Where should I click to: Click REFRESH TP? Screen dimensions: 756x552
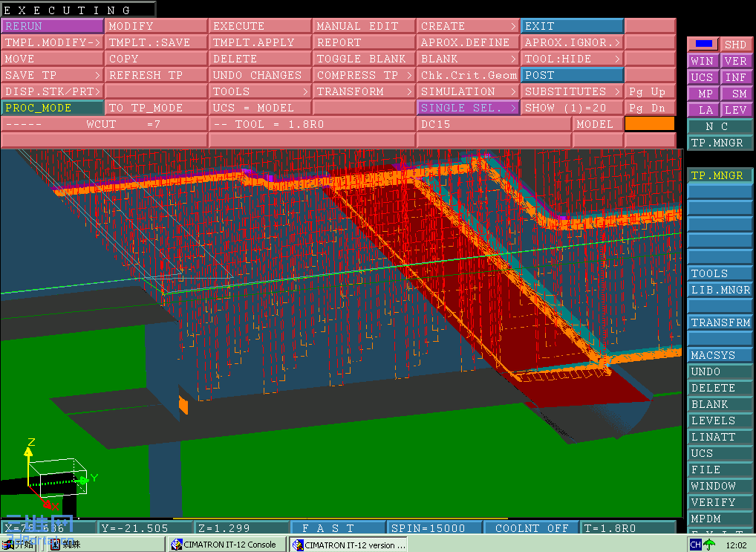coord(156,75)
